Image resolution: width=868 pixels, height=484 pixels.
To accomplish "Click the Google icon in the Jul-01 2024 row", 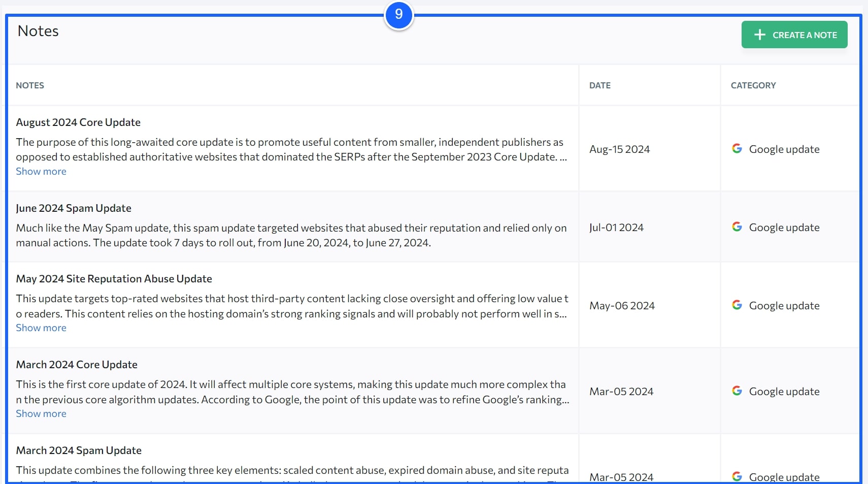I will click(x=737, y=227).
